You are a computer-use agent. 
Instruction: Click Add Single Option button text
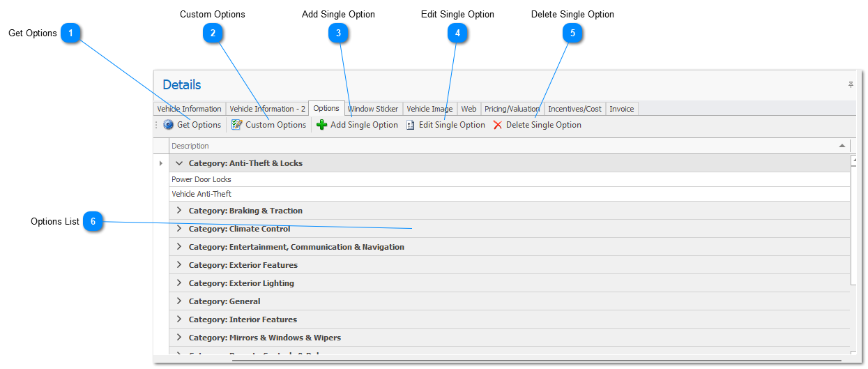[x=364, y=125]
